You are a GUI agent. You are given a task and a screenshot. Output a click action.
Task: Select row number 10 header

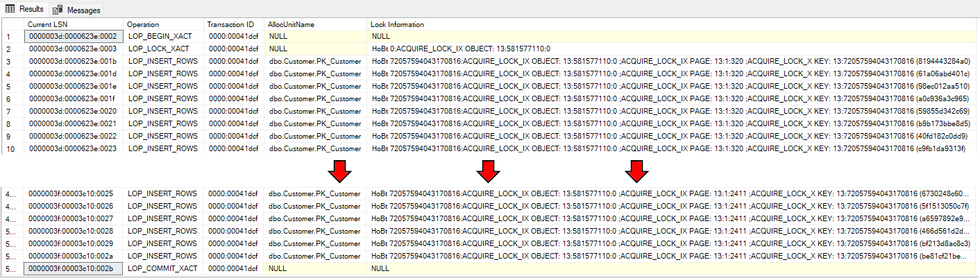[x=12, y=148]
